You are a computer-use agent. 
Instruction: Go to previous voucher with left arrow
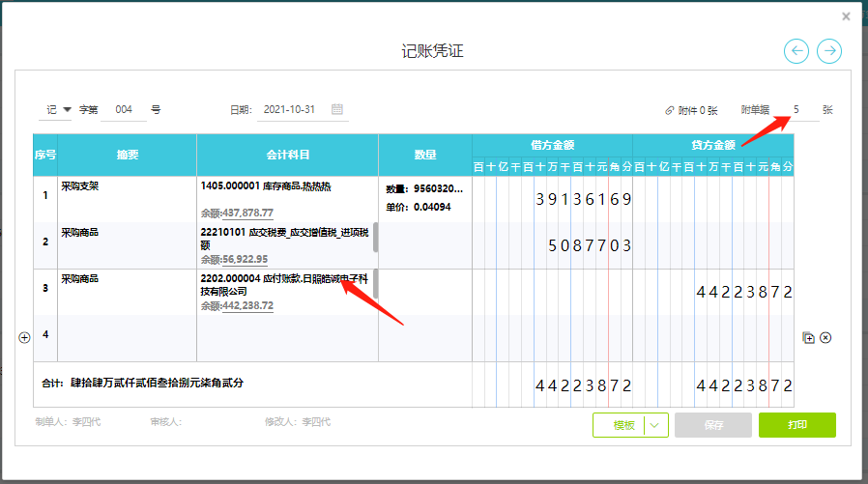[796, 51]
